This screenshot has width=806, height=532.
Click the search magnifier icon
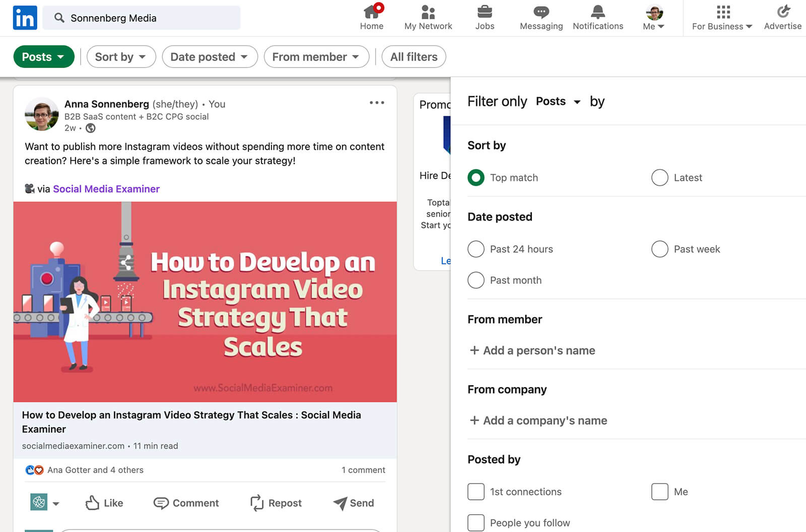(x=59, y=18)
